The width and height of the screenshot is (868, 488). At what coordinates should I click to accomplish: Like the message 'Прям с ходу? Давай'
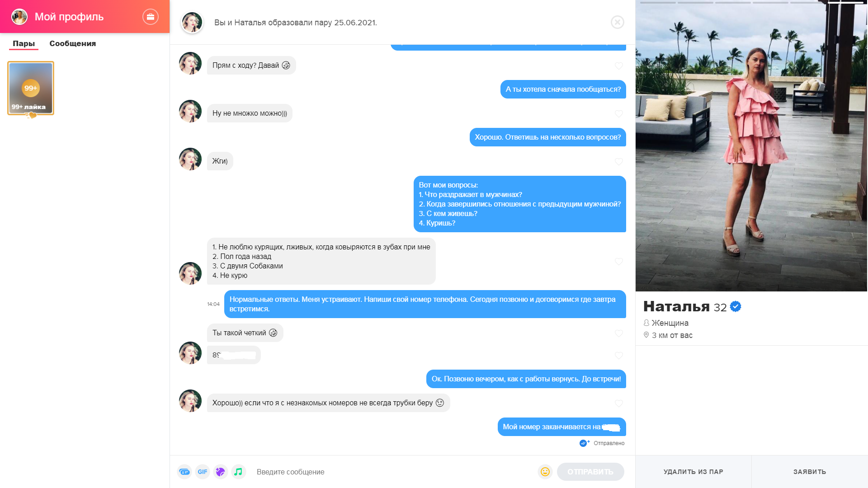(619, 66)
